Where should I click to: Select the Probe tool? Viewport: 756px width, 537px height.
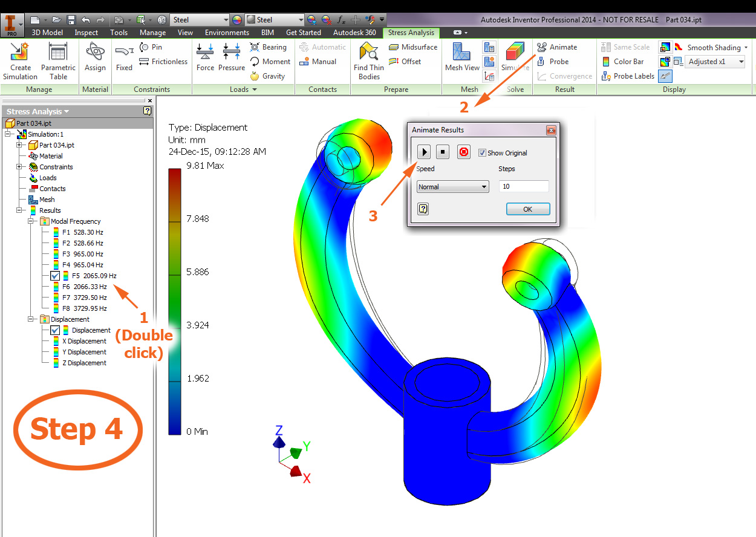point(553,62)
